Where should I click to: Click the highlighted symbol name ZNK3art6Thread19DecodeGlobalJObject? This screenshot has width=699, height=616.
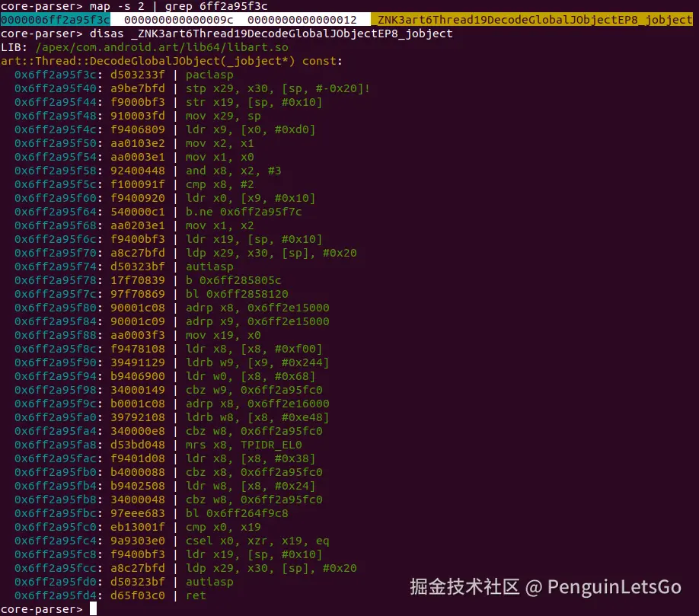pos(533,20)
